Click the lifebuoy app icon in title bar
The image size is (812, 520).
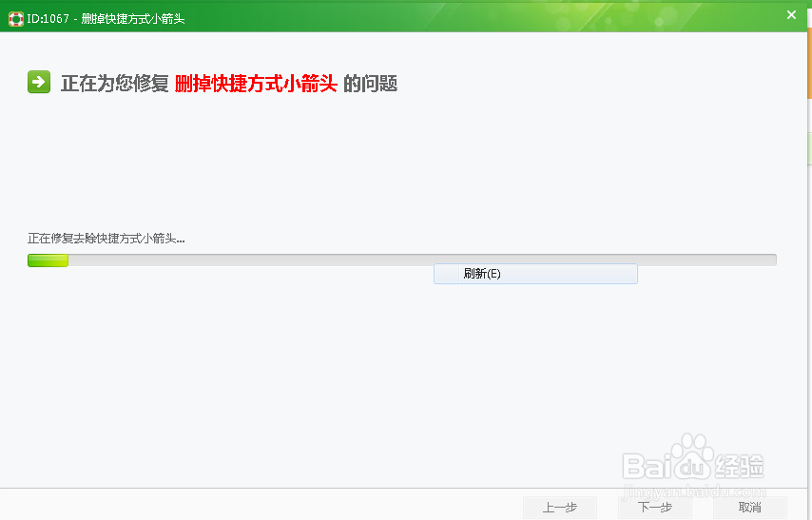15,19
